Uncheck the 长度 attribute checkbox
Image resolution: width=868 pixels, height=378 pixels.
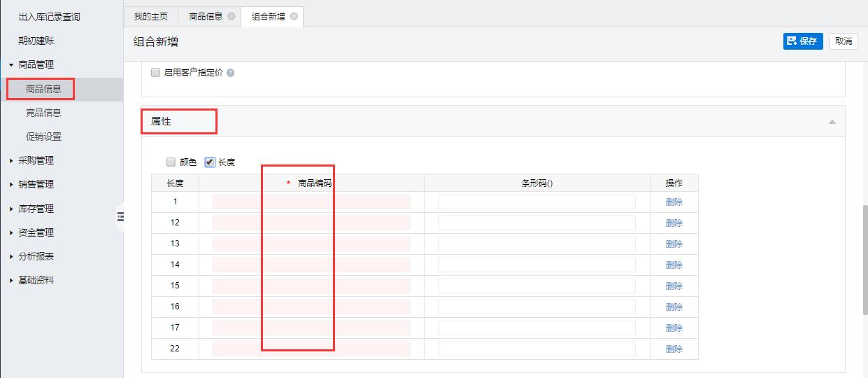210,162
